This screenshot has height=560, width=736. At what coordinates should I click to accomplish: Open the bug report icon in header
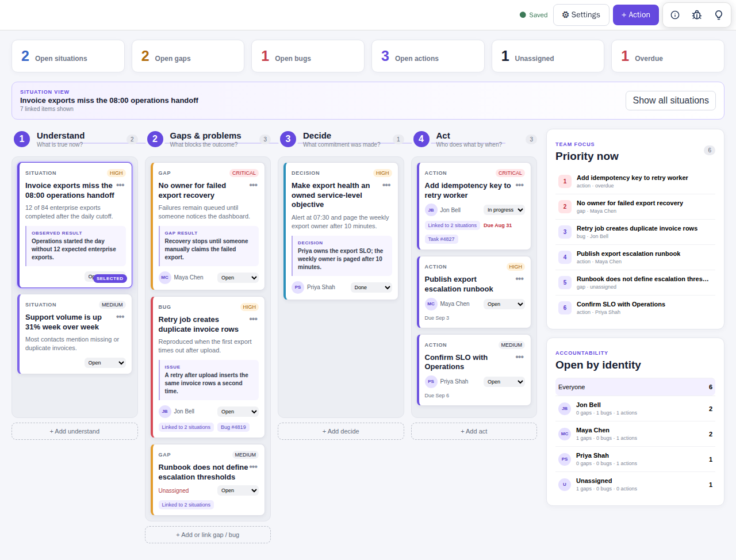(697, 15)
